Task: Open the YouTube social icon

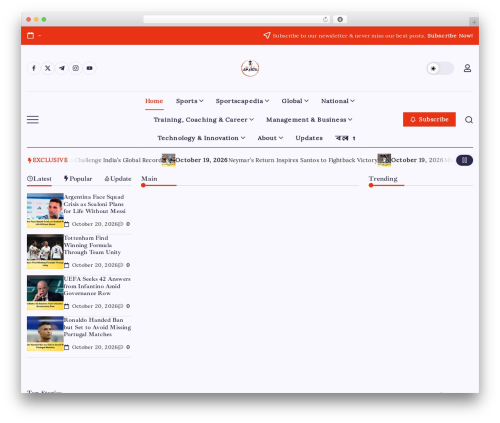Action: [x=90, y=68]
